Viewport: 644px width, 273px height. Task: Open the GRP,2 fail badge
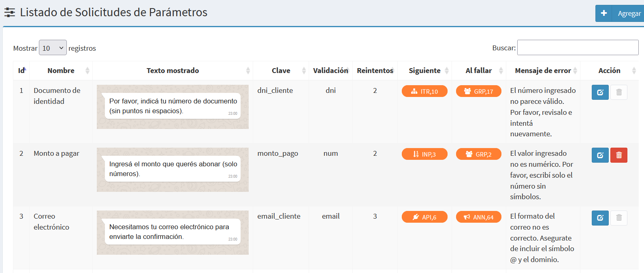click(x=479, y=154)
